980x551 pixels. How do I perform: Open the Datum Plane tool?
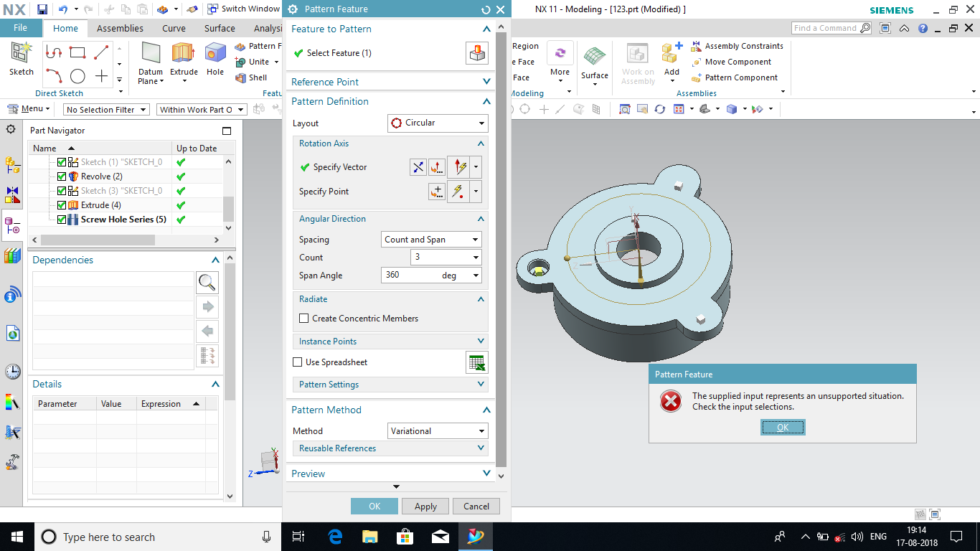151,61
